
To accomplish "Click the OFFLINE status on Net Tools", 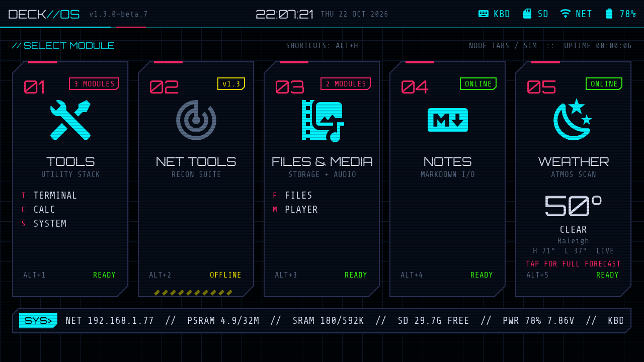I will click(225, 275).
